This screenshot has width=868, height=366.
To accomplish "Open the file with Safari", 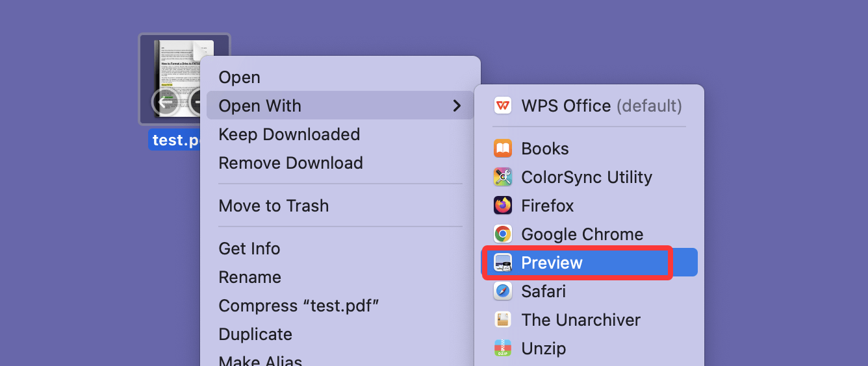I will coord(589,291).
